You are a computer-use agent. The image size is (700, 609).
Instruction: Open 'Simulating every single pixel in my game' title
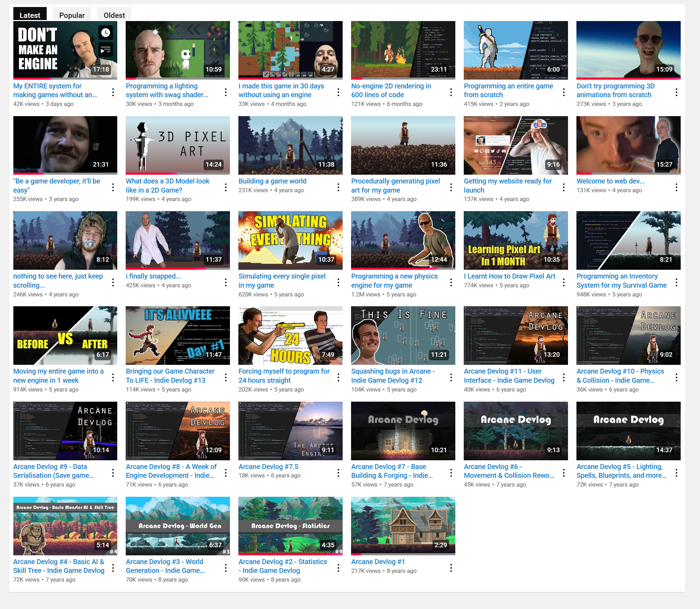click(x=282, y=281)
